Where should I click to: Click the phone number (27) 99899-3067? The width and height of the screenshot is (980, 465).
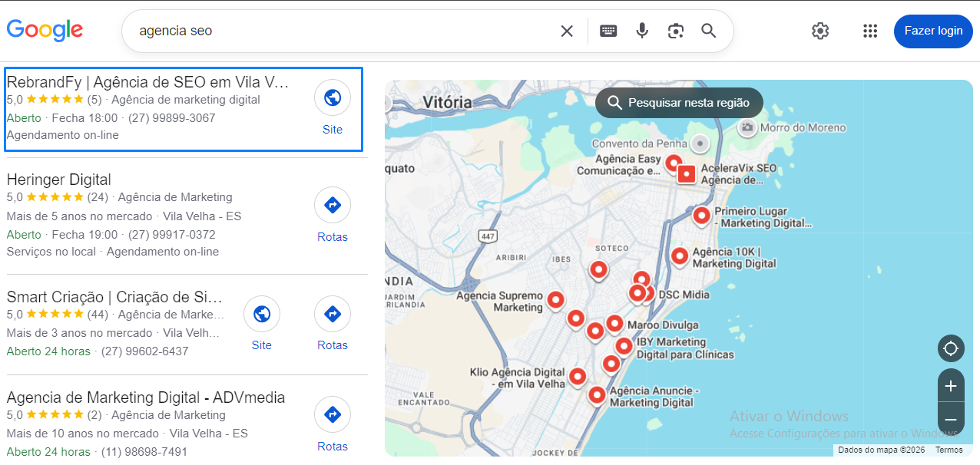[172, 118]
